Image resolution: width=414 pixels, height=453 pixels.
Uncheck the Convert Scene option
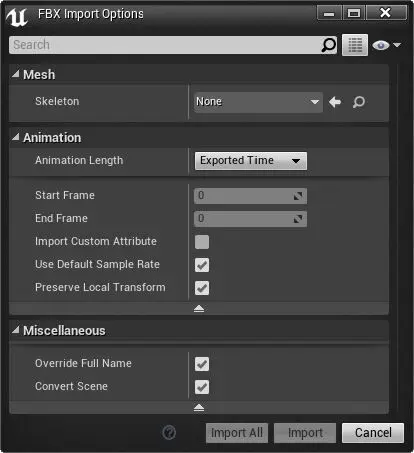[x=202, y=387]
